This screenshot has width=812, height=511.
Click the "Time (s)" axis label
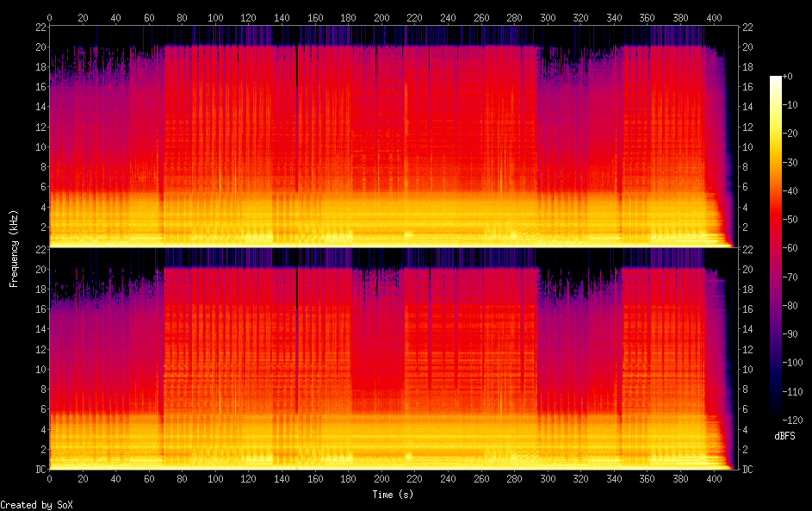tap(394, 495)
